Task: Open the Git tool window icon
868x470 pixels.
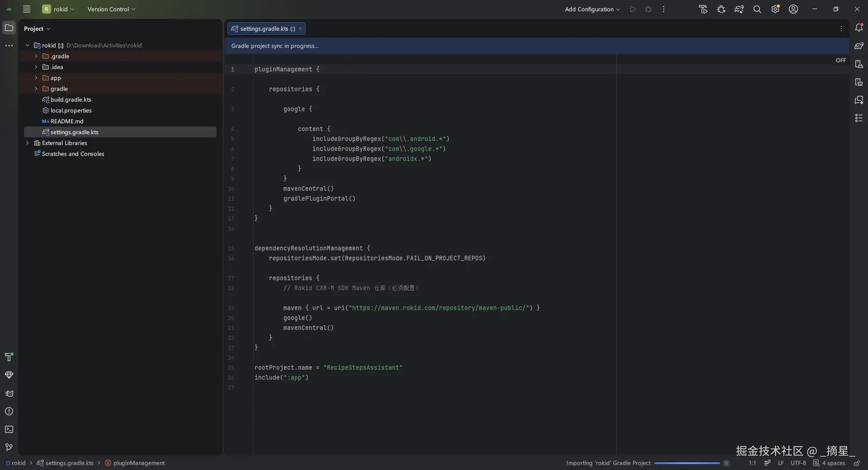Action: [x=9, y=447]
